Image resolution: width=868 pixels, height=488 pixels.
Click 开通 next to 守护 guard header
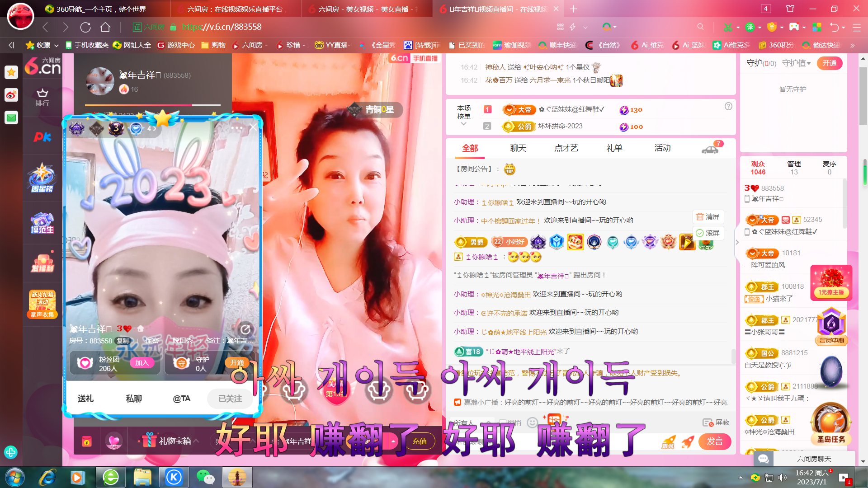(x=830, y=63)
